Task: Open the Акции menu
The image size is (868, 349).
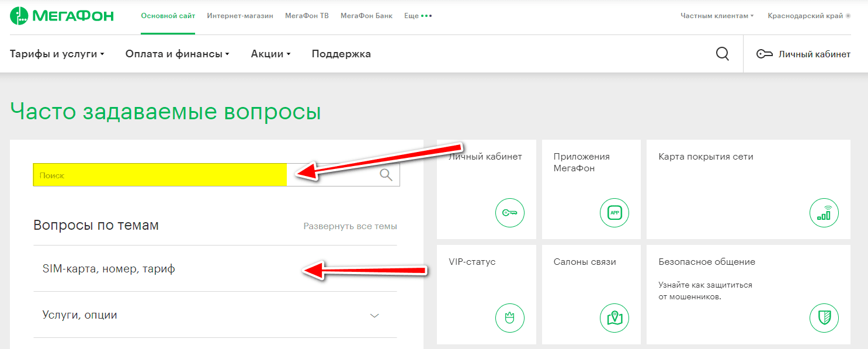Action: point(270,54)
